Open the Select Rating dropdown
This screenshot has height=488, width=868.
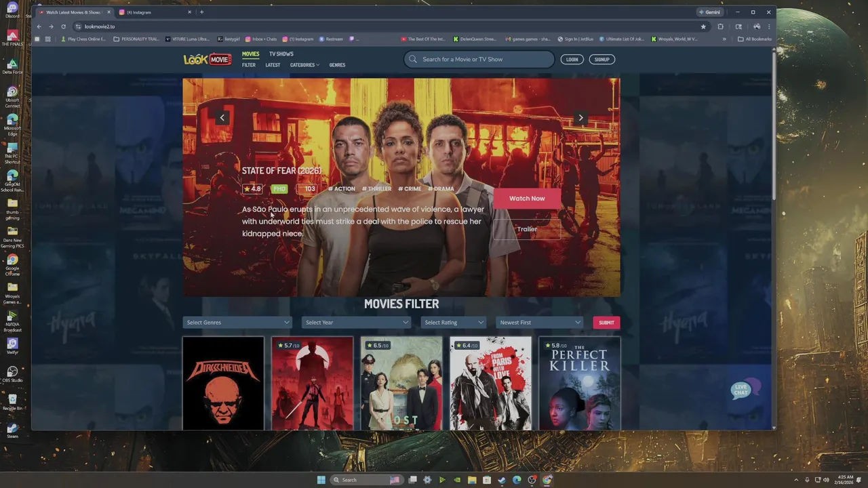click(x=453, y=323)
